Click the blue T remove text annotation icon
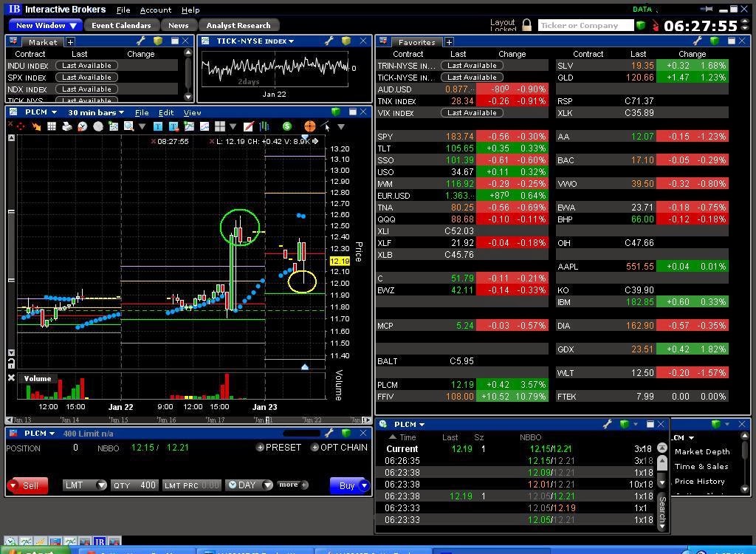Image resolution: width=756 pixels, height=554 pixels. tap(173, 126)
